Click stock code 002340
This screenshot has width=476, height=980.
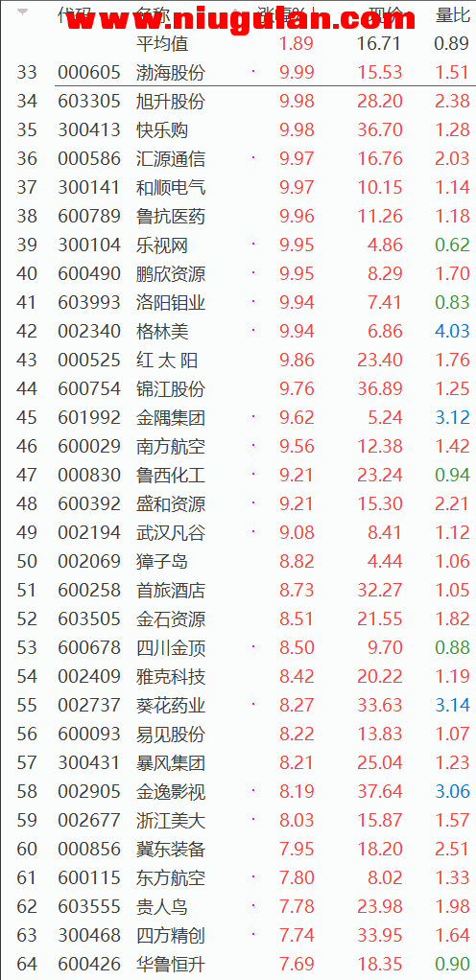coord(89,331)
